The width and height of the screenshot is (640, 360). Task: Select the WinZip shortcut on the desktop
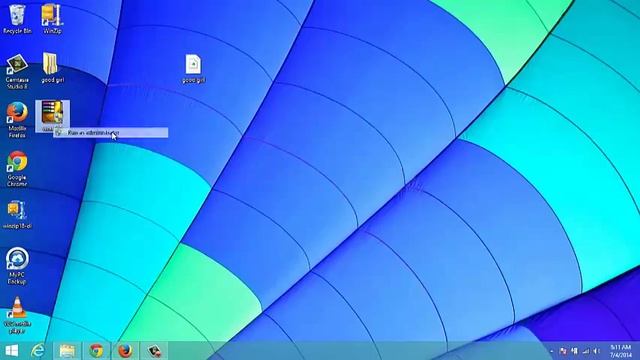click(x=52, y=19)
